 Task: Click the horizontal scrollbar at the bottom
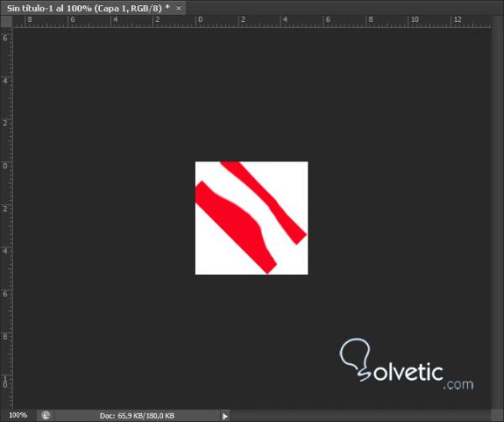click(x=360, y=415)
